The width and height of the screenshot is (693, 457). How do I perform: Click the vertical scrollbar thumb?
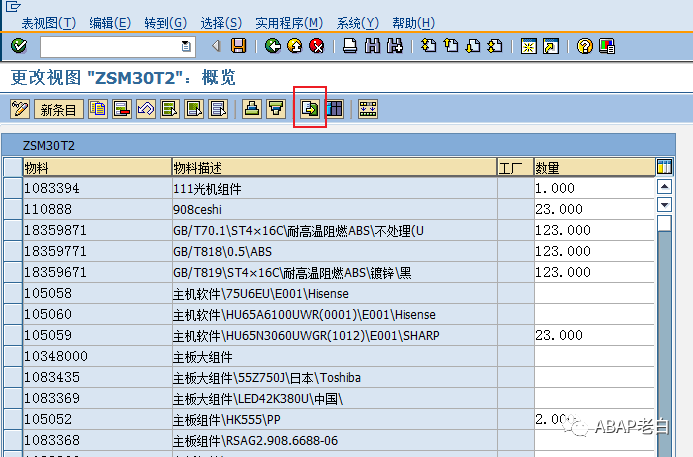click(664, 223)
